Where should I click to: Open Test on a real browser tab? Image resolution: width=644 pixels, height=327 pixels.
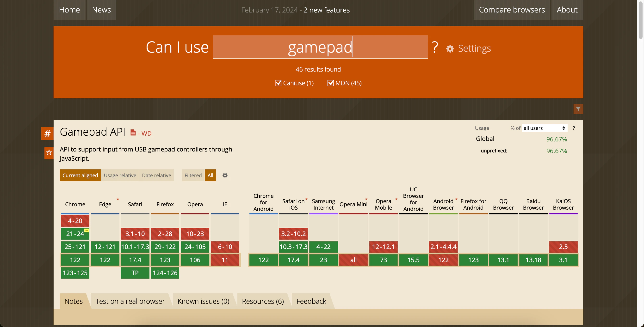pyautogui.click(x=130, y=301)
